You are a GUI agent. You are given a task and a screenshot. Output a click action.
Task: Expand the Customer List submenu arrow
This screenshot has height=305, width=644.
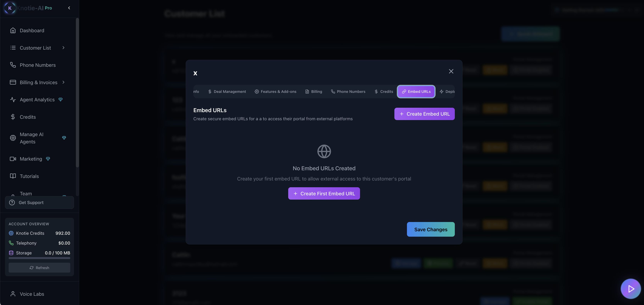(x=64, y=48)
